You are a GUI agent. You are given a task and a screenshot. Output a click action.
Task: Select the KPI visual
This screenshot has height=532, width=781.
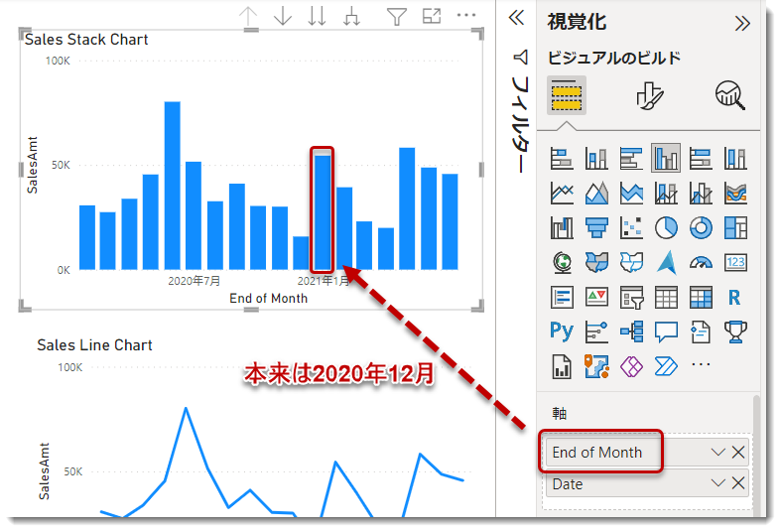tap(596, 298)
